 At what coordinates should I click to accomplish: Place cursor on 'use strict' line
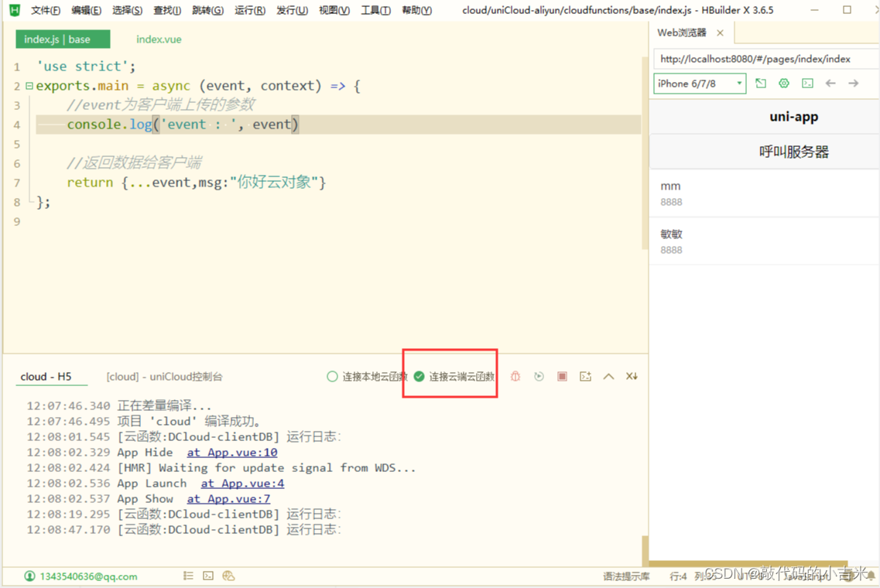[86, 67]
